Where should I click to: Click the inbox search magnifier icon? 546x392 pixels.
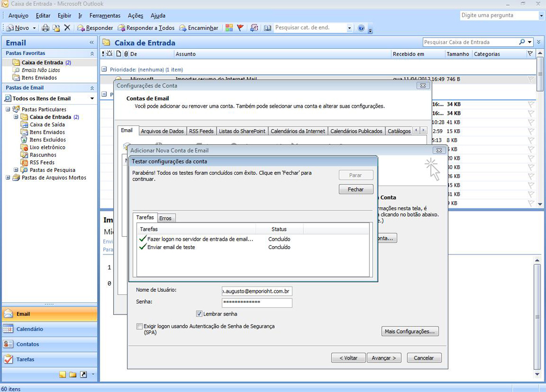(x=522, y=42)
